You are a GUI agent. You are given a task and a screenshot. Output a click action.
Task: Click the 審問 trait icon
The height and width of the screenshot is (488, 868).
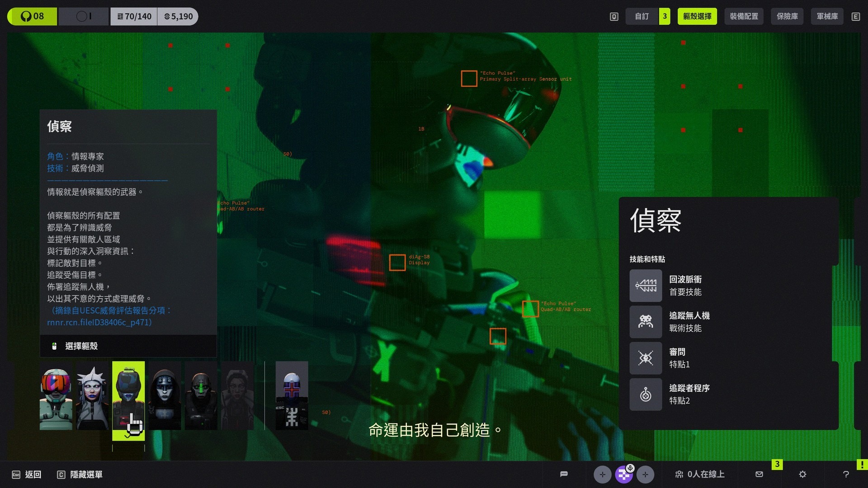pyautogui.click(x=646, y=358)
